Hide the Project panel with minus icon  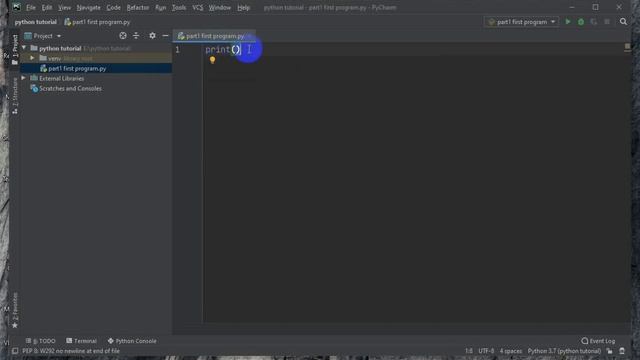click(165, 36)
